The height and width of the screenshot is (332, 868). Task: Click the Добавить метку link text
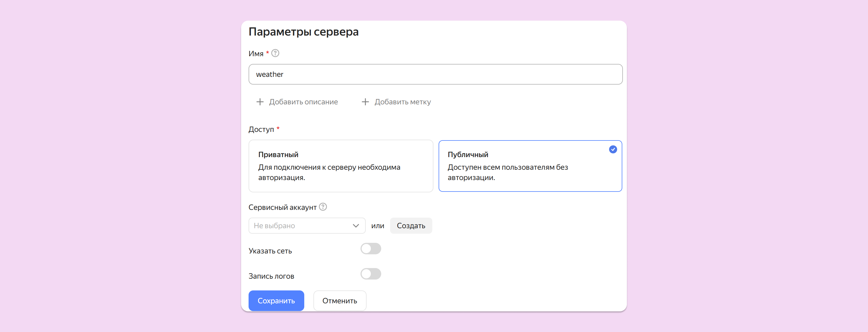(403, 102)
